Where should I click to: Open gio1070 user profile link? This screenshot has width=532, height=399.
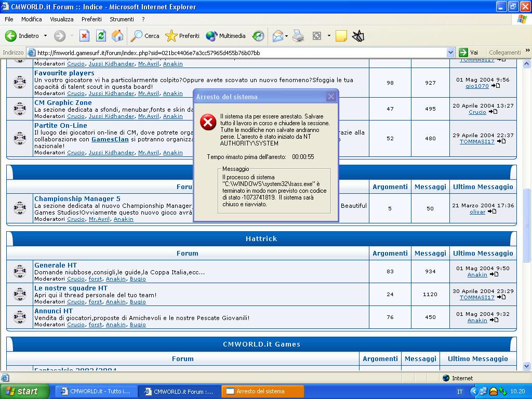[477, 86]
